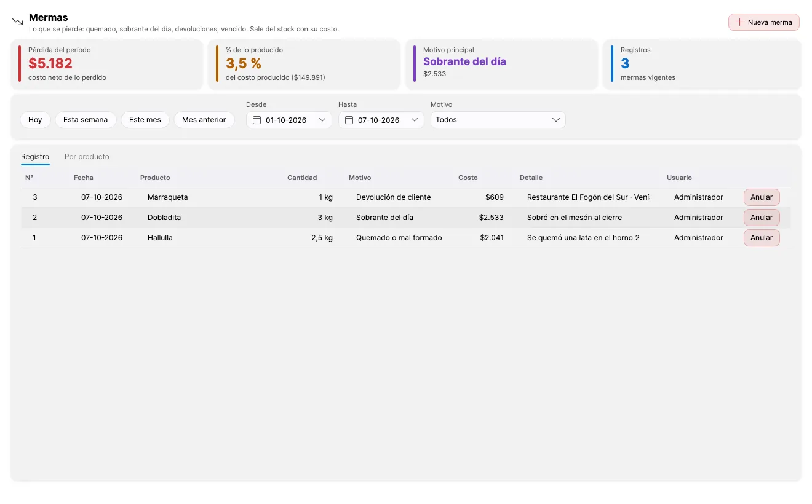Image resolution: width=812 pixels, height=504 pixels.
Task: Select the Registro tab
Action: 35,157
